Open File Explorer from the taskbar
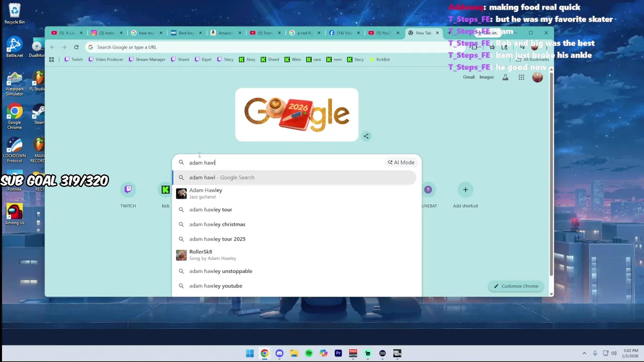The width and height of the screenshot is (644, 362). 294,353
